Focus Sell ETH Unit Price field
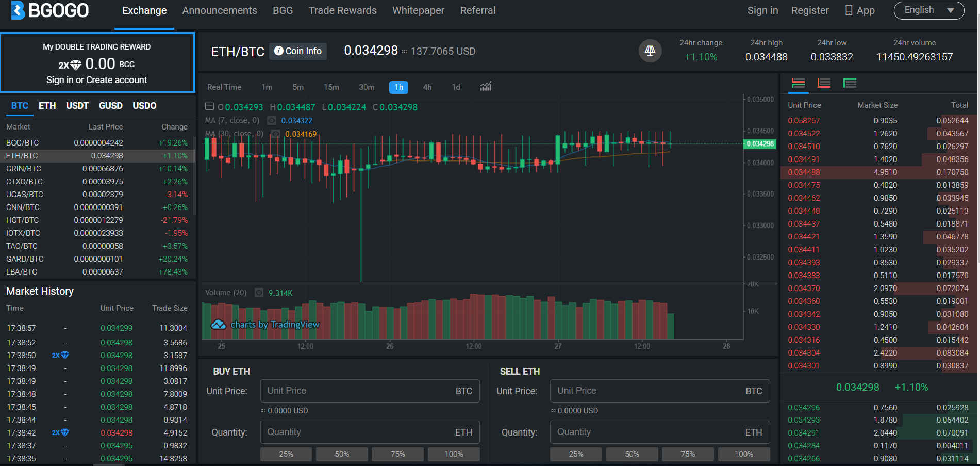Screen dimensions: 980x466 660,391
